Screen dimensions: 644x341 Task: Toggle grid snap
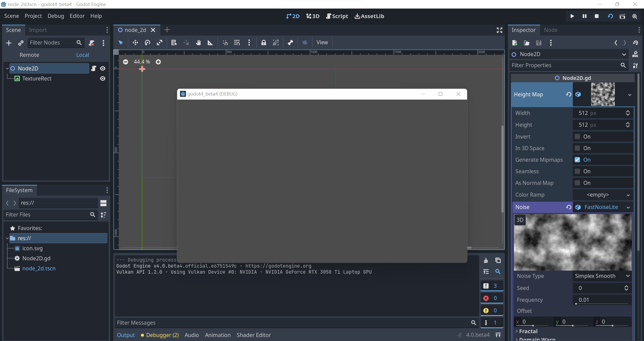click(237, 42)
